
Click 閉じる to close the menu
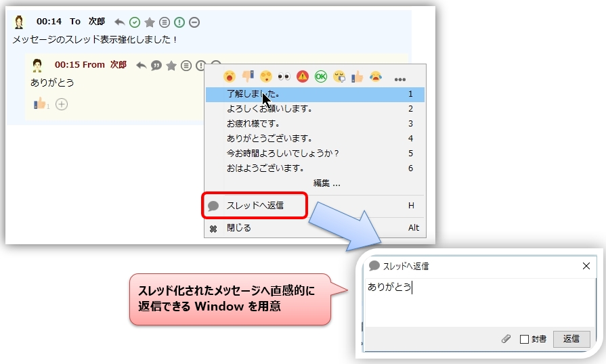[x=238, y=228]
